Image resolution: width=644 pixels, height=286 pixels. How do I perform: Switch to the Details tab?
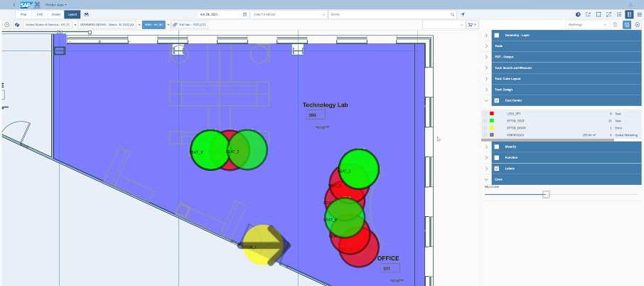(x=56, y=14)
